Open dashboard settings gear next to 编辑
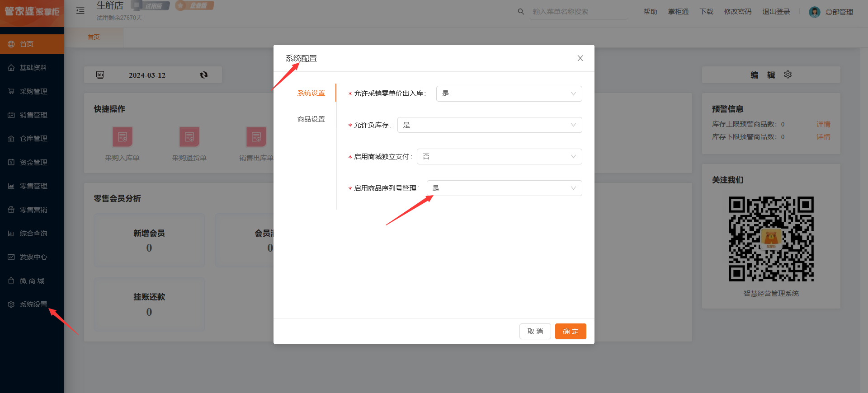Image resolution: width=868 pixels, height=393 pixels. pos(788,75)
